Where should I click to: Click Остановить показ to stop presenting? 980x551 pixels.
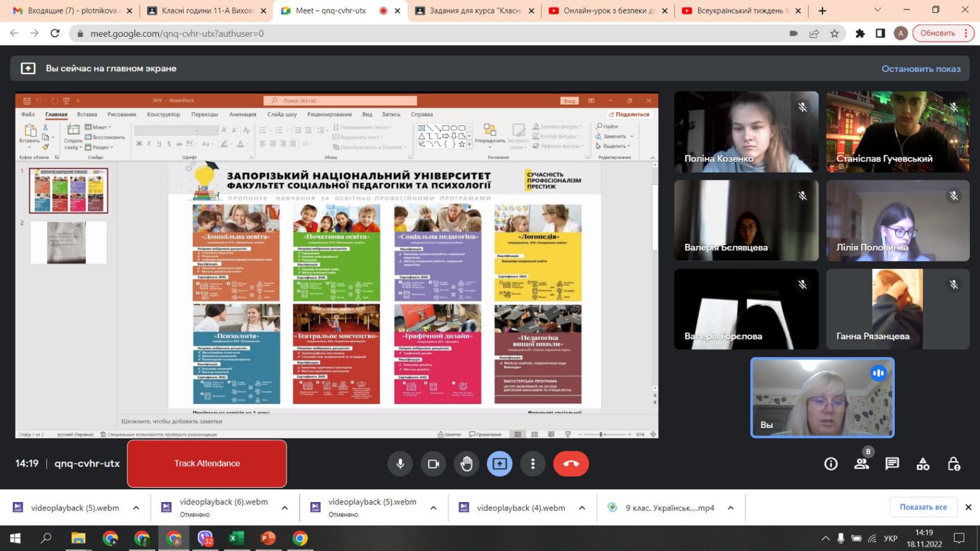[x=921, y=69]
